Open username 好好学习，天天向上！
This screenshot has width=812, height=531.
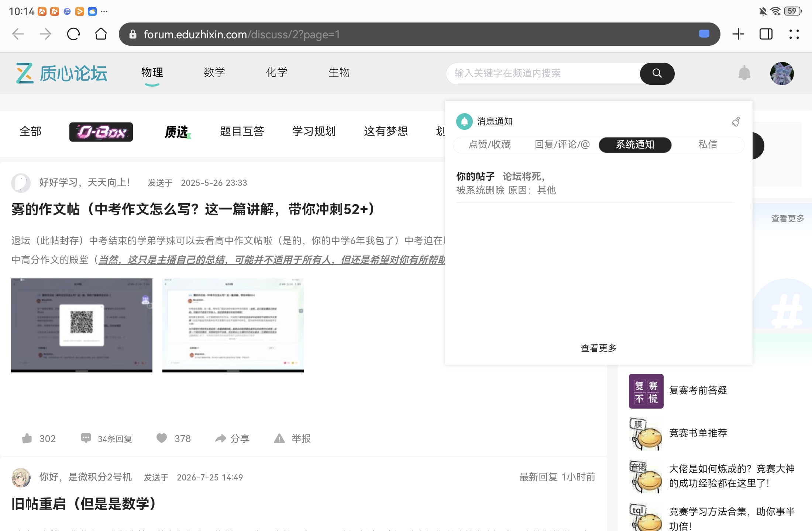point(85,183)
